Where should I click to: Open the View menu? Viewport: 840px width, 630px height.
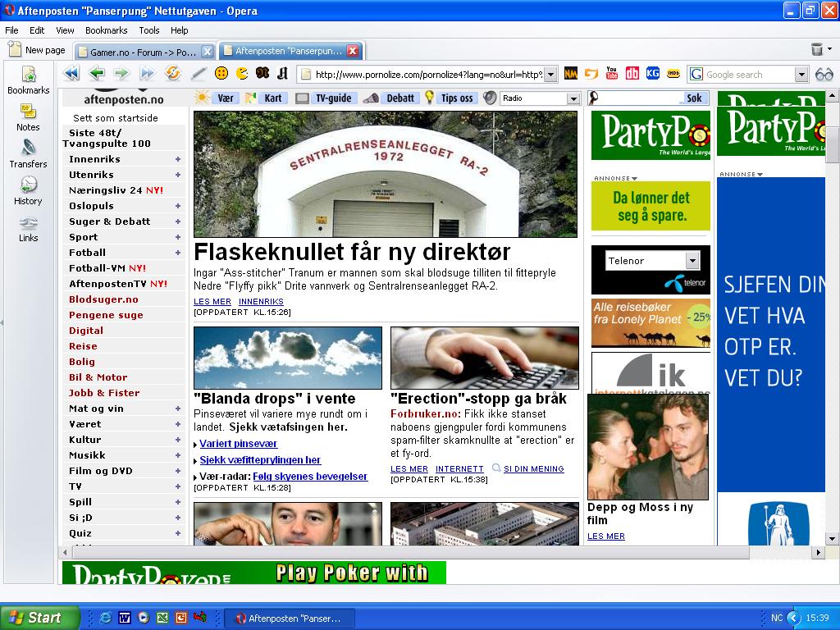[65, 30]
